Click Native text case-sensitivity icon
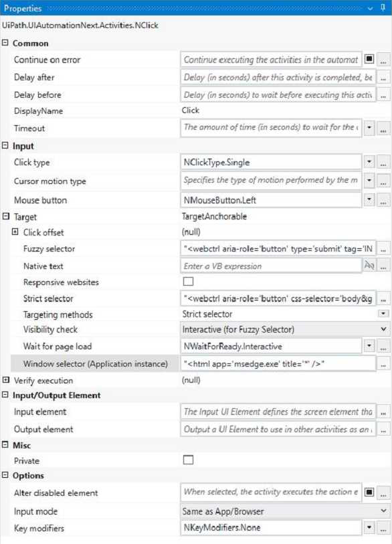Image resolution: width=392 pixels, height=544 pixels. (369, 266)
